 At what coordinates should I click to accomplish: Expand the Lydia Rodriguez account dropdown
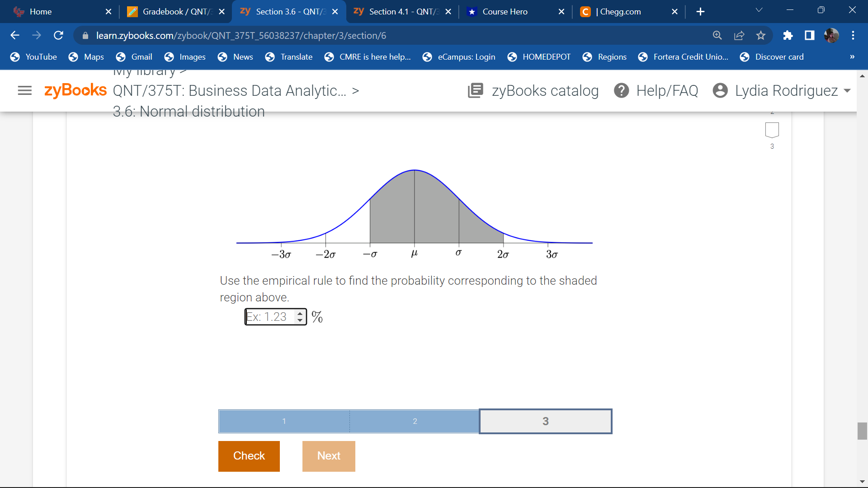coord(847,91)
